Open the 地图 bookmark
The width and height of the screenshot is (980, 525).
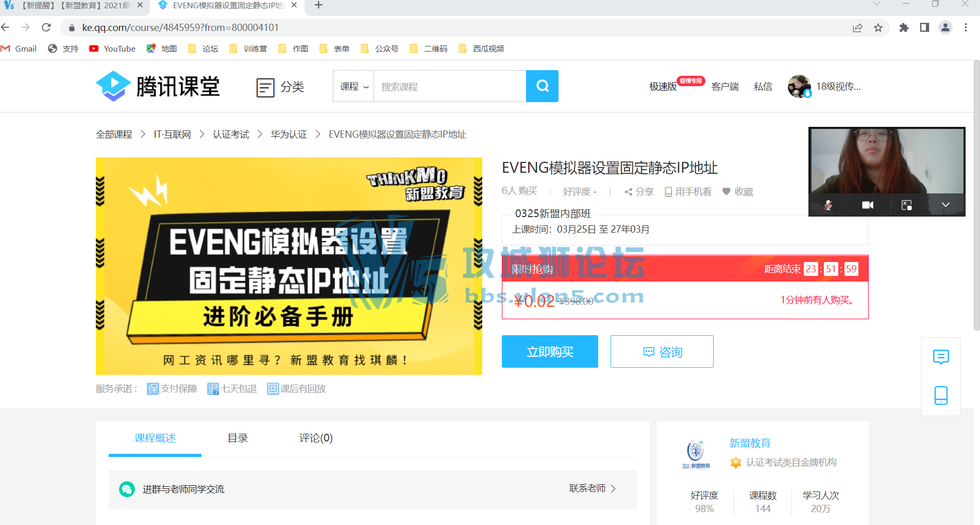[x=162, y=48]
